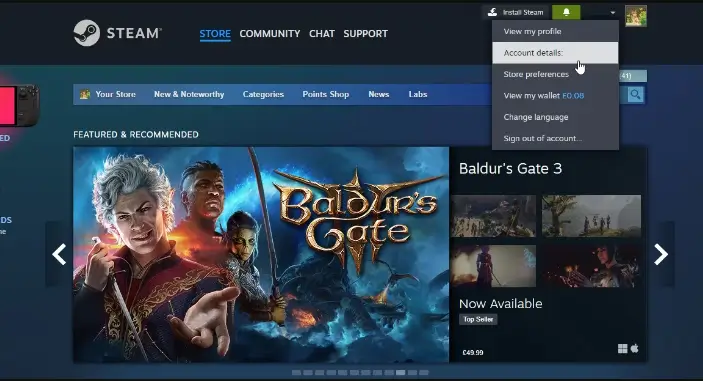Select View my profile menu entry
Image resolution: width=703 pixels, height=381 pixels.
555,31
